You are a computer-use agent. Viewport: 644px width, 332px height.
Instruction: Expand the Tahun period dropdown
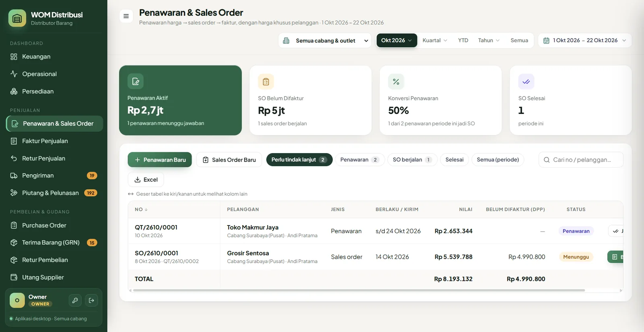point(489,40)
